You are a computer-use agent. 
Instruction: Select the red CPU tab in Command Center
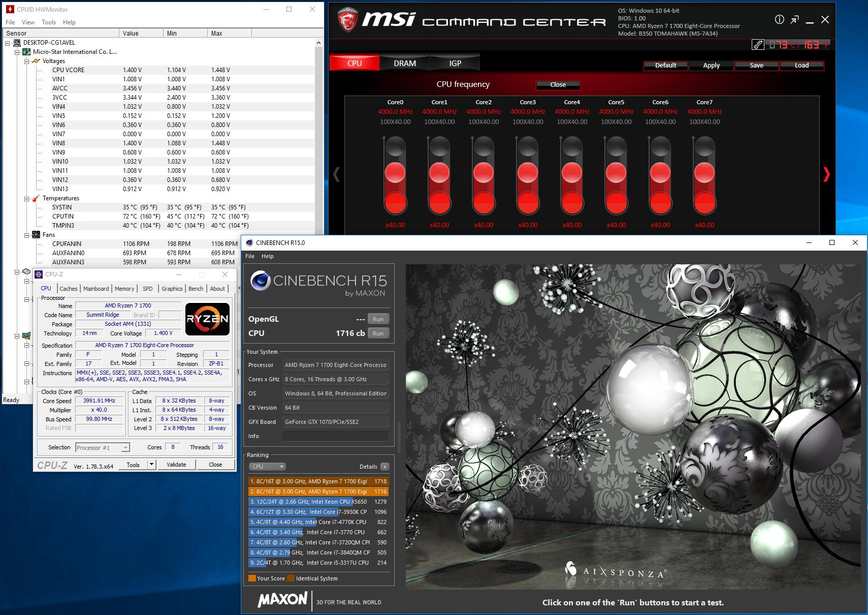click(355, 63)
